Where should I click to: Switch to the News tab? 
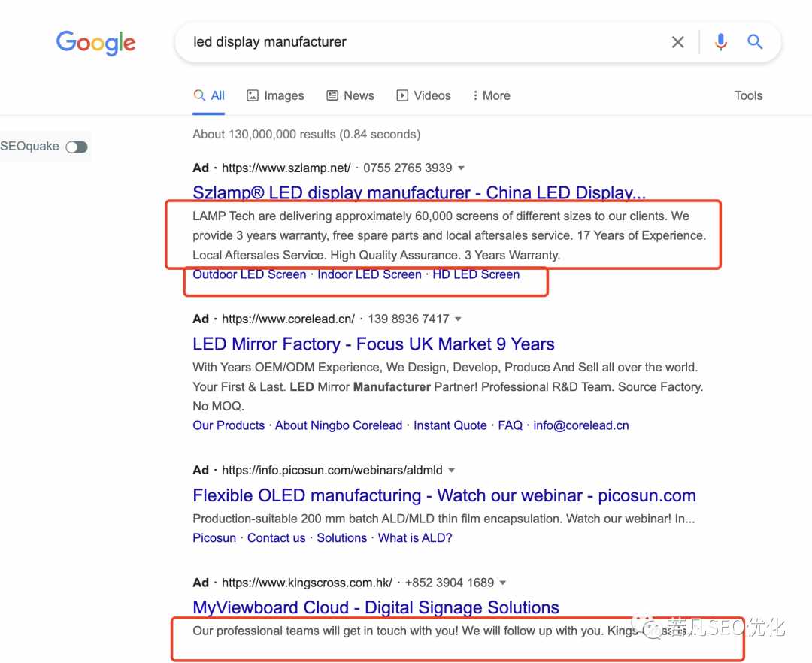click(x=350, y=95)
